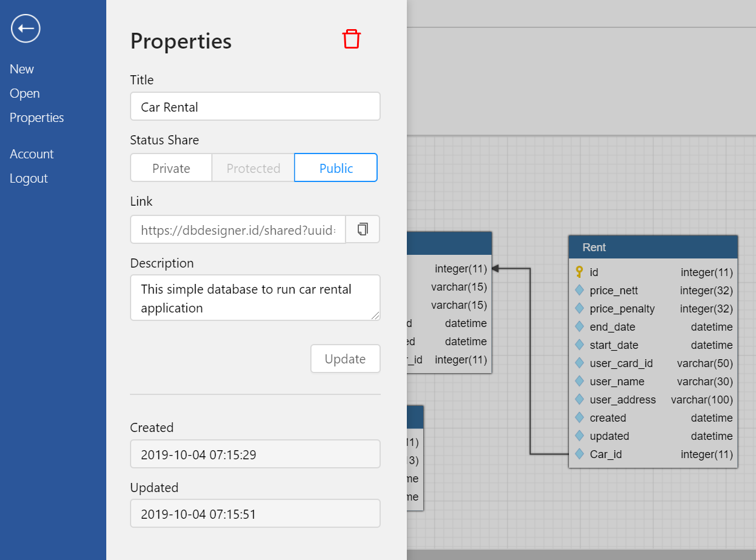Enable Public sharing status
Viewport: 756px width, 560px height.
335,167
